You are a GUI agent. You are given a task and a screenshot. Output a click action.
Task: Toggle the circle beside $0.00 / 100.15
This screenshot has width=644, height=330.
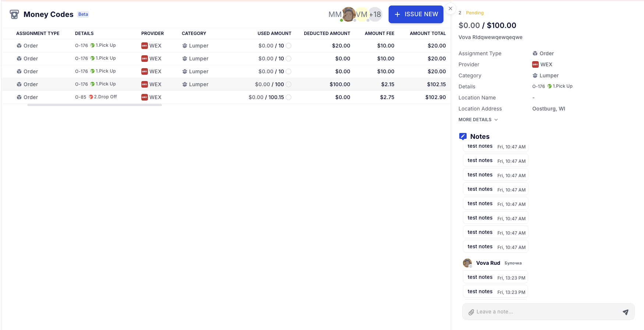(x=289, y=97)
